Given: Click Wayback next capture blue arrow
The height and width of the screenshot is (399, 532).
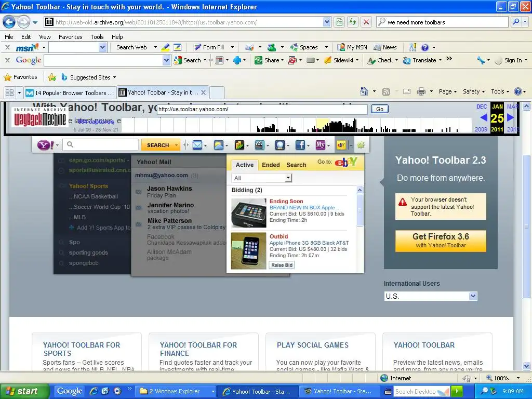Looking at the screenshot, I should pos(510,117).
